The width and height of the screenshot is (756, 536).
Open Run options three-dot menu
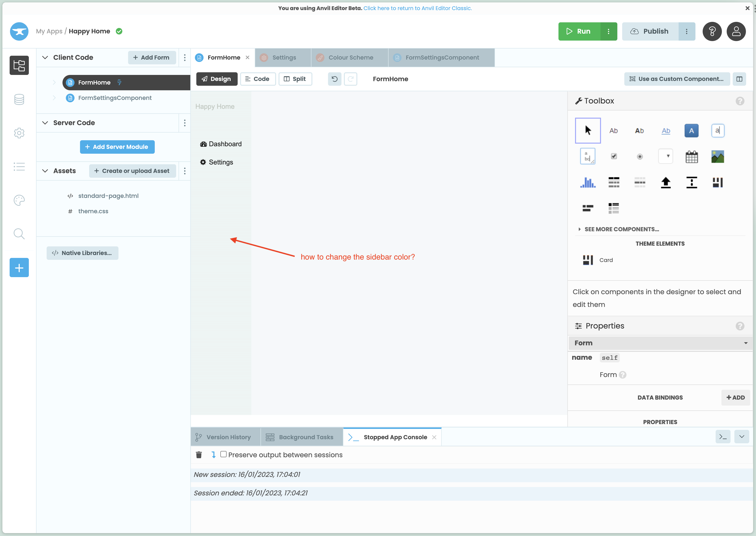608,31
